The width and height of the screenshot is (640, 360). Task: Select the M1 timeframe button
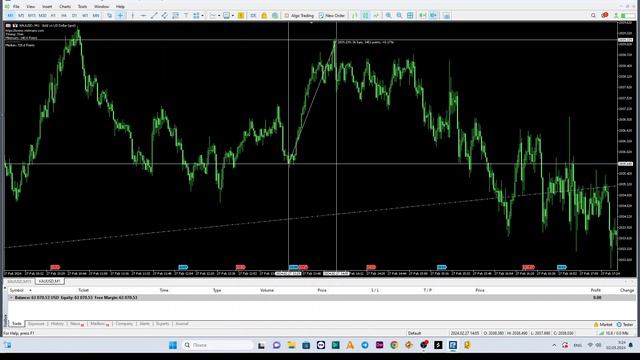(10, 16)
